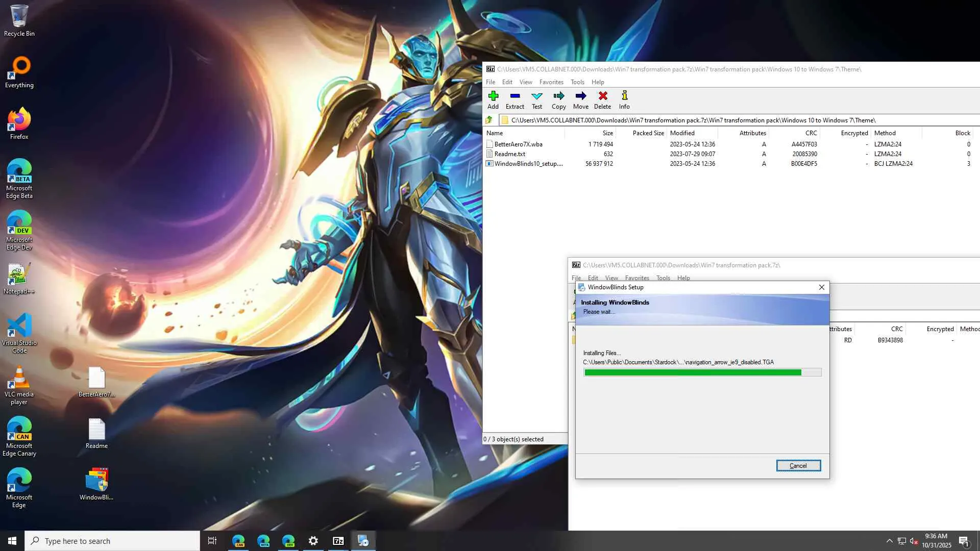Click the Test archive icon
Image resolution: width=980 pixels, height=551 pixels.
tap(536, 99)
